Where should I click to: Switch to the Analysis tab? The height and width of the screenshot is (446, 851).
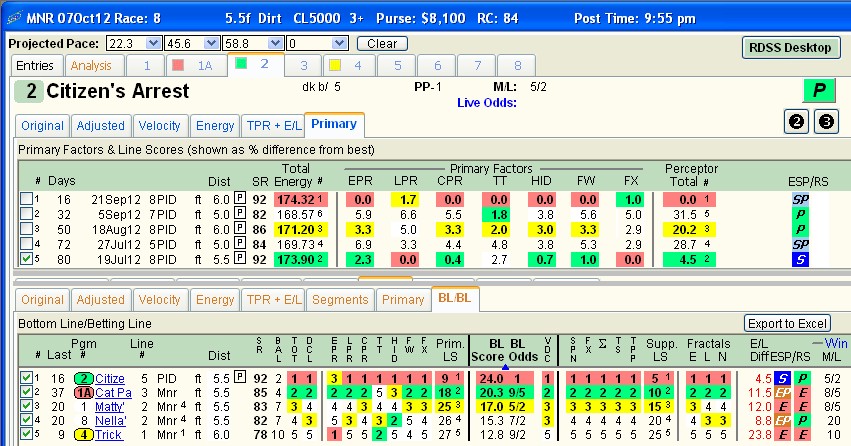click(x=91, y=66)
